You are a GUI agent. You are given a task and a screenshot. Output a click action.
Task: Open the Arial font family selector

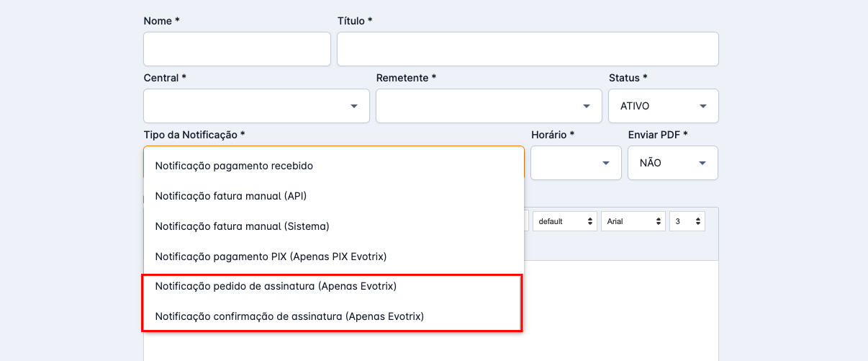click(x=633, y=221)
